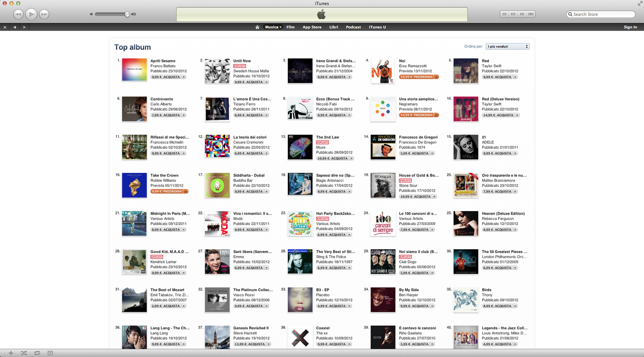Screen dimensions: 644x357
Task: Toggle repeat in bottom bar
Action: [x=37, y=353]
